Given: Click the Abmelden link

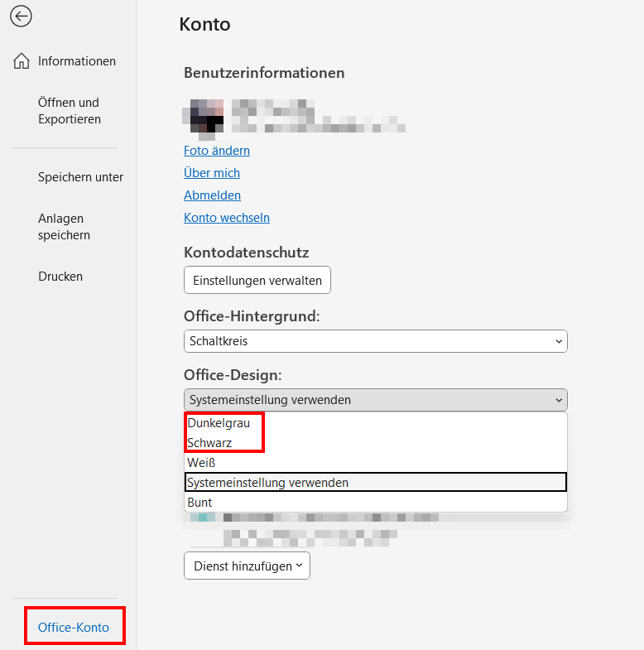Looking at the screenshot, I should click(x=212, y=195).
